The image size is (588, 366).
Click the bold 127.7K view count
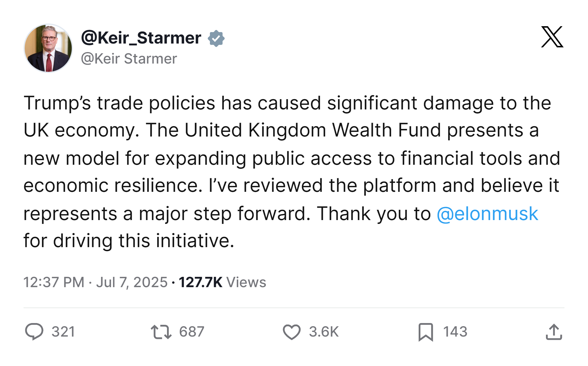[x=200, y=282]
